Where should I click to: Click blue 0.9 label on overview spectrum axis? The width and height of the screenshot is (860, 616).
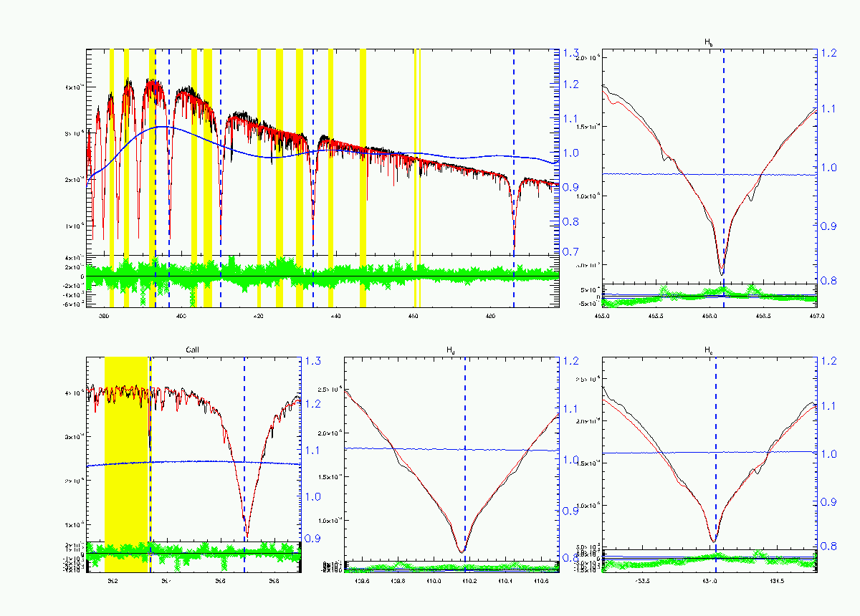(x=571, y=187)
